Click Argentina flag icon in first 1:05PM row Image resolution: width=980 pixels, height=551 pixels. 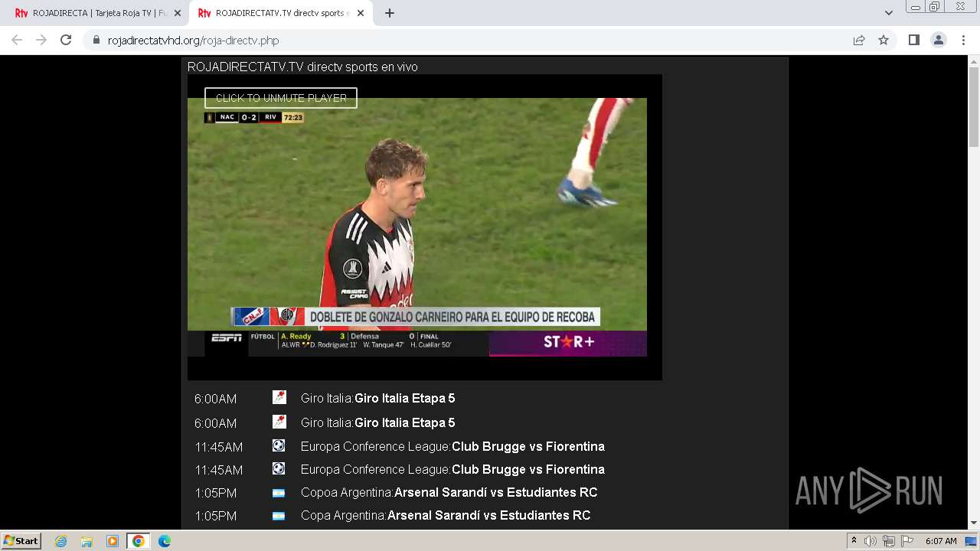coord(279,493)
